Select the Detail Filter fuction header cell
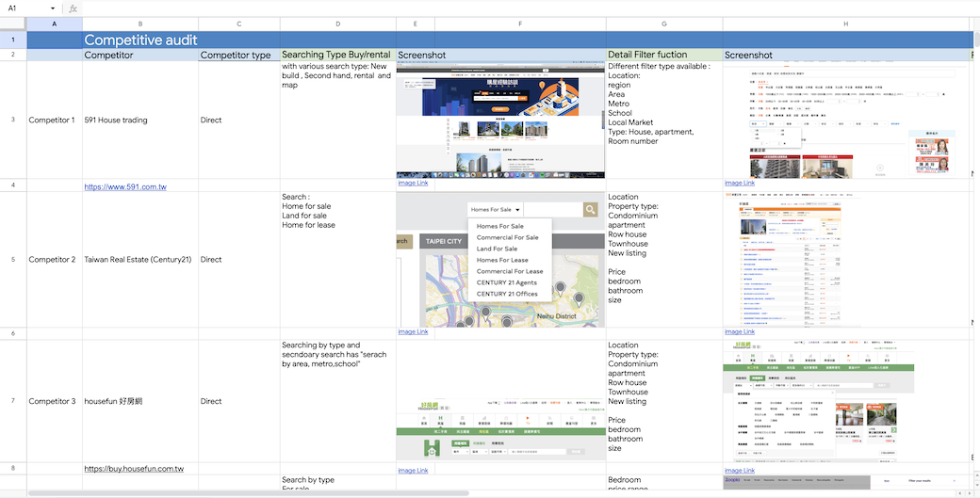The width and height of the screenshot is (980, 498). tap(664, 55)
